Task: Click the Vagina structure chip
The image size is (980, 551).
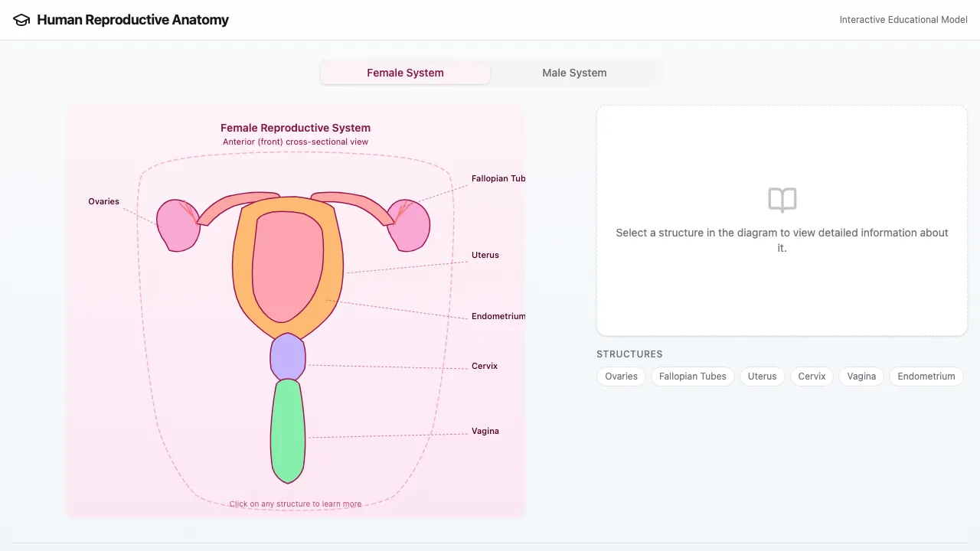Action: 861,376
